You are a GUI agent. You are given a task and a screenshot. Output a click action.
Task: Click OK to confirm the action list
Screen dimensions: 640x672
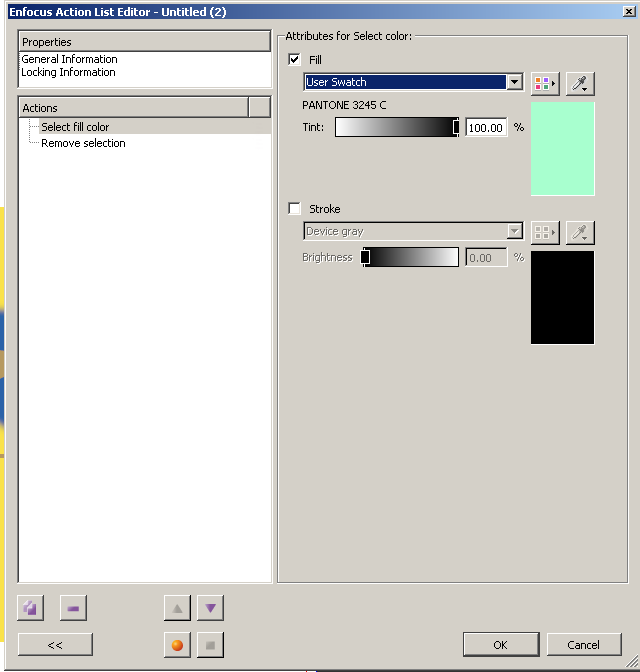[501, 645]
